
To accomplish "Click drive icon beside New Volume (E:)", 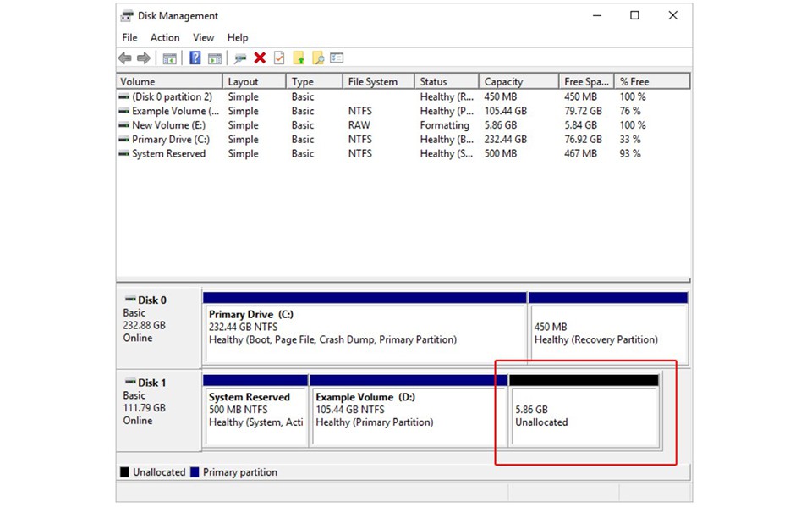I will [123, 125].
